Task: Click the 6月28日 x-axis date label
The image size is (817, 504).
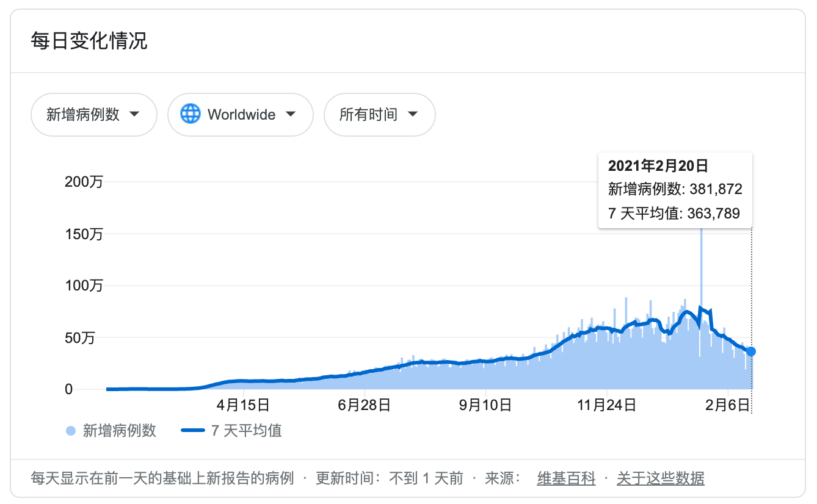Action: 365,404
